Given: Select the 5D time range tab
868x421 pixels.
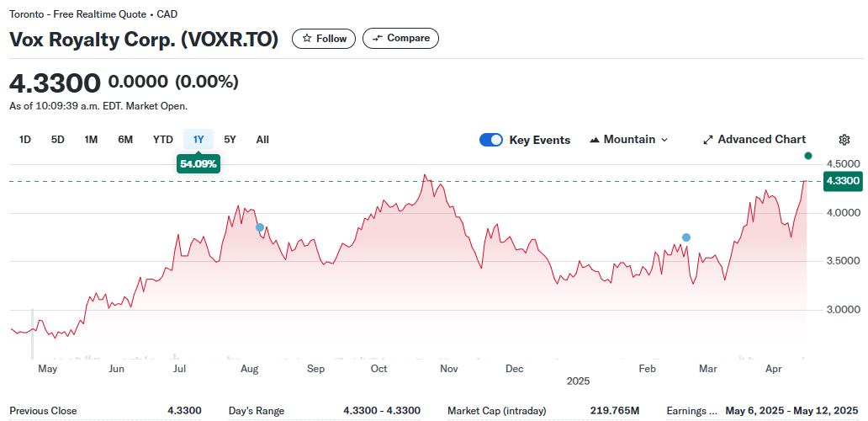Looking at the screenshot, I should tap(57, 140).
